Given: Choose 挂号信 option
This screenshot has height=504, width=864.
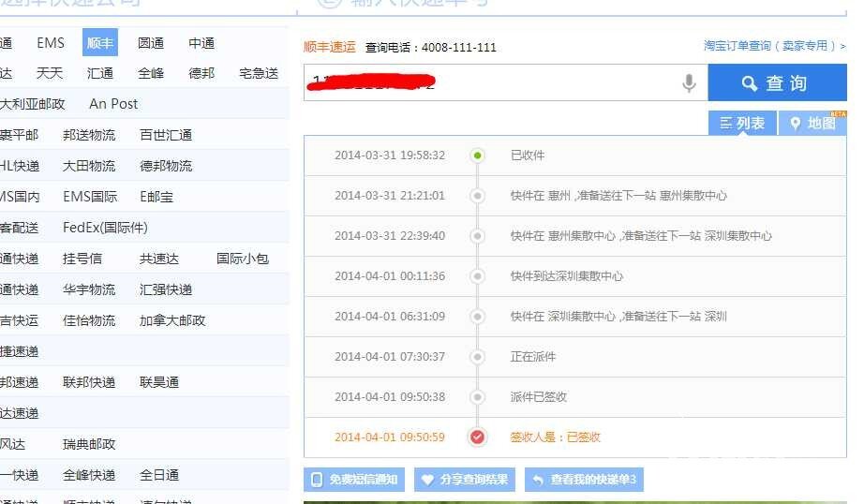Looking at the screenshot, I should pos(82,259).
